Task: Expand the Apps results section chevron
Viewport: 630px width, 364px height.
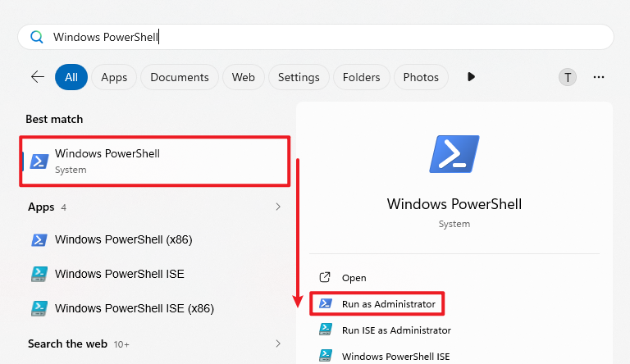Action: [278, 207]
